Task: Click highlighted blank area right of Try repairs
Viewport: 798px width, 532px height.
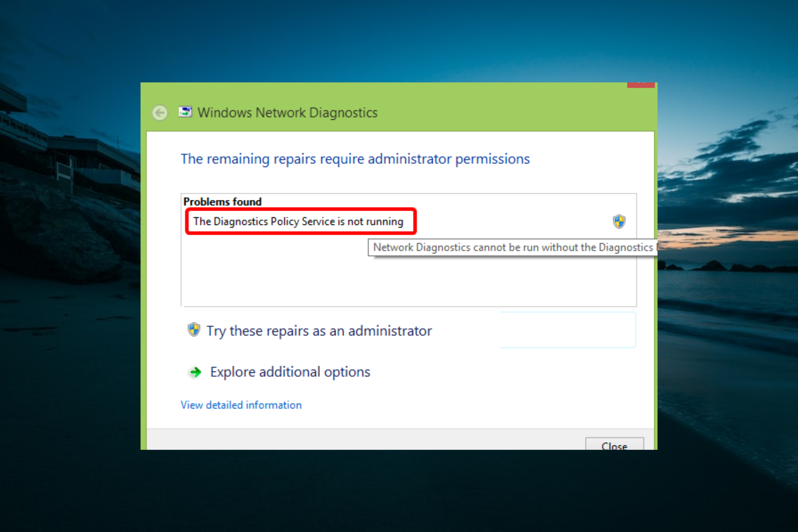Action: pos(568,330)
